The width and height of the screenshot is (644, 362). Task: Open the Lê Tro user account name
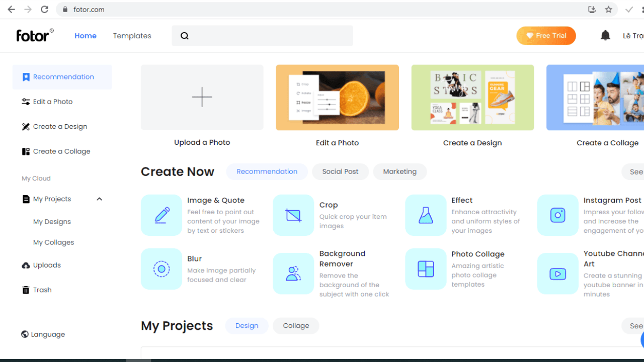tap(633, 36)
